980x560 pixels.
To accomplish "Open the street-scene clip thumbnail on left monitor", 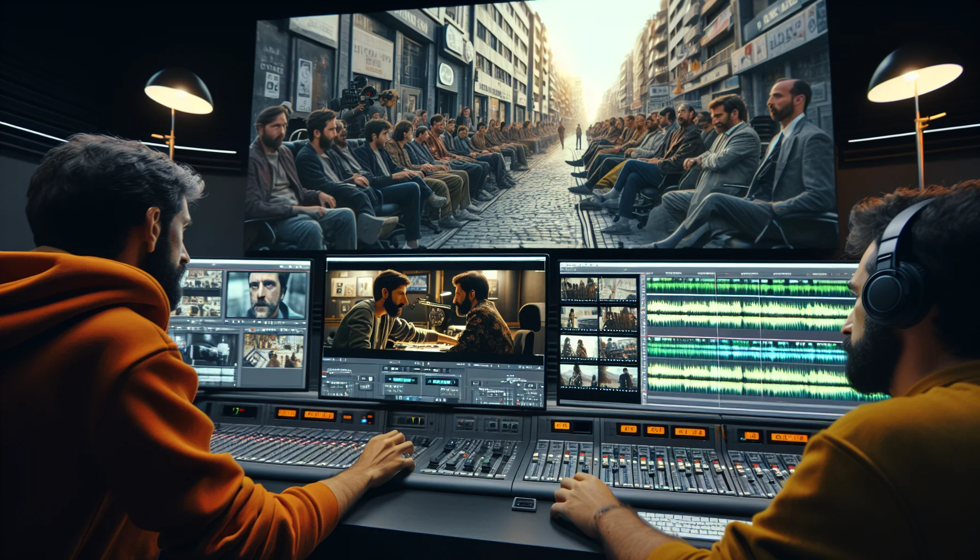I will point(273,351).
